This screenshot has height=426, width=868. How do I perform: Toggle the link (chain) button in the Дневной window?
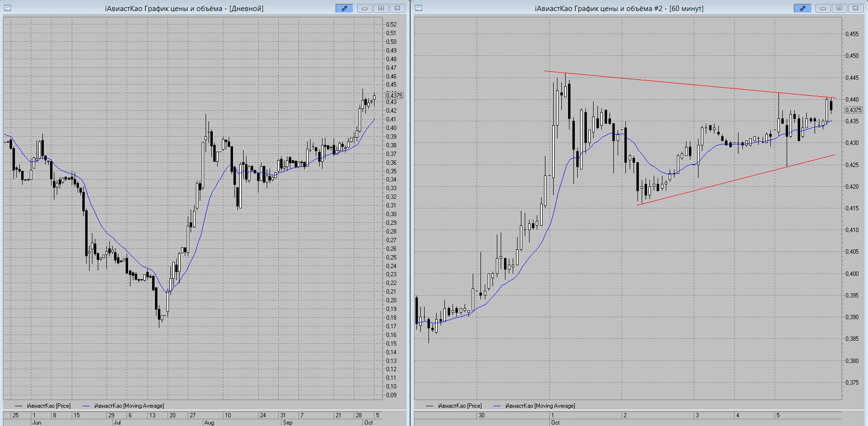tap(344, 8)
